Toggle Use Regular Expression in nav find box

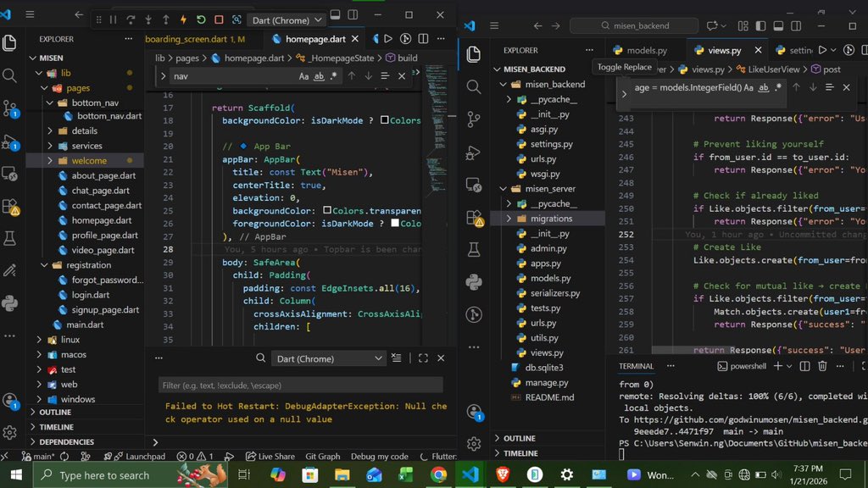coord(333,75)
